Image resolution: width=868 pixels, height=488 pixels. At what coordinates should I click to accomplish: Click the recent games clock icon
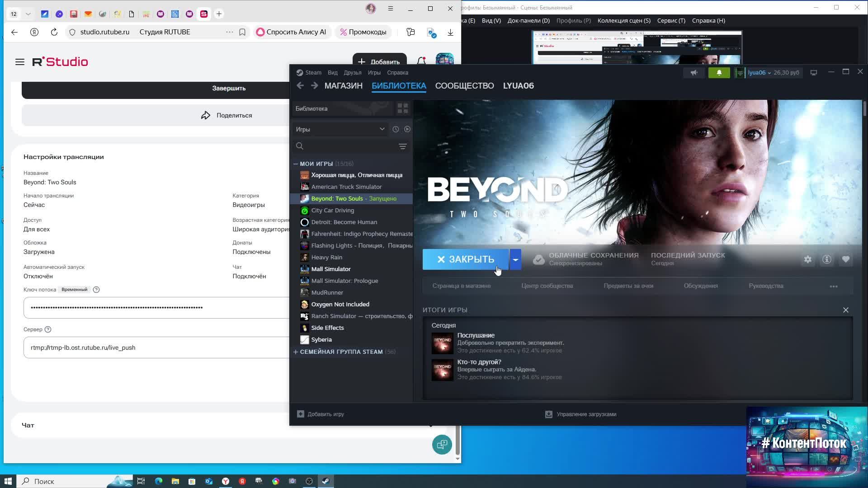[x=395, y=129]
